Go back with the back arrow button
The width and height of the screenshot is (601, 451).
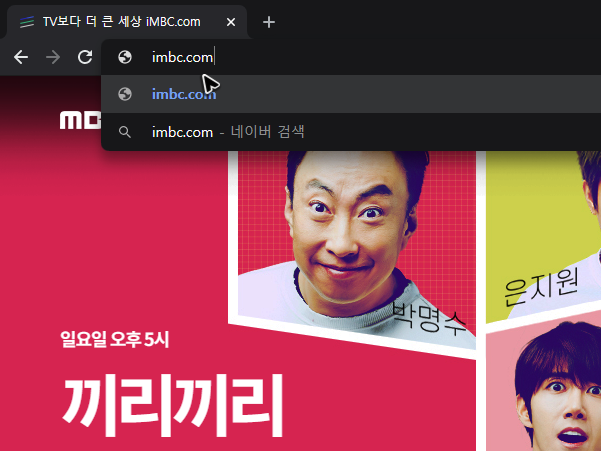coord(21,57)
